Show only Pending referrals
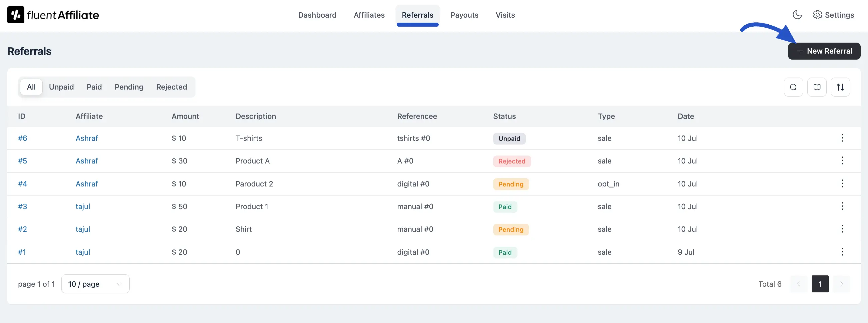 click(x=129, y=87)
